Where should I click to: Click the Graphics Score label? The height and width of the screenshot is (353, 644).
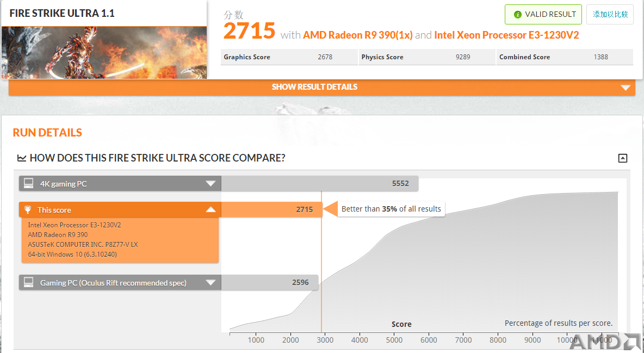click(x=247, y=57)
